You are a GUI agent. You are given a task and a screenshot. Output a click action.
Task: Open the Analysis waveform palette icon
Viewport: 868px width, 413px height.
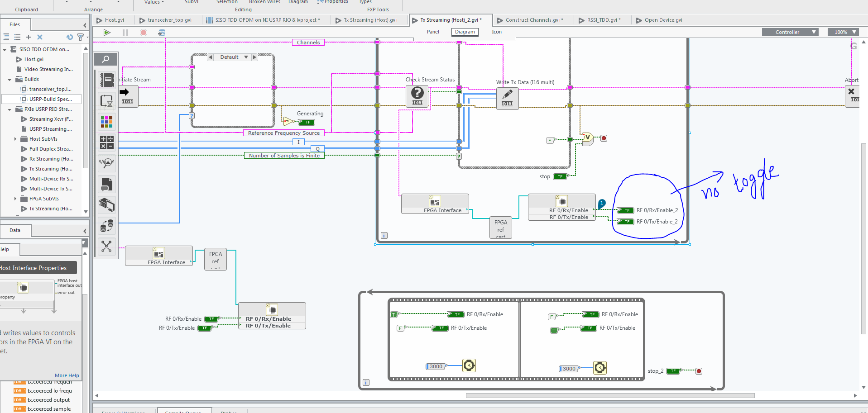pos(106,163)
